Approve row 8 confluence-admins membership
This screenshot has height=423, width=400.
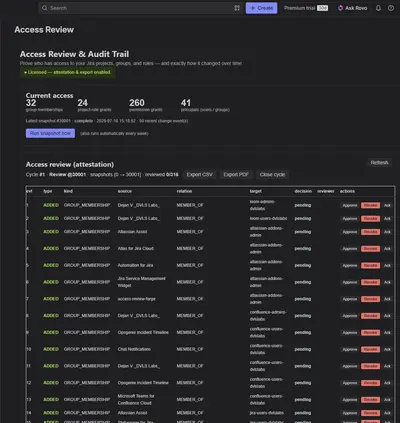[x=350, y=316]
